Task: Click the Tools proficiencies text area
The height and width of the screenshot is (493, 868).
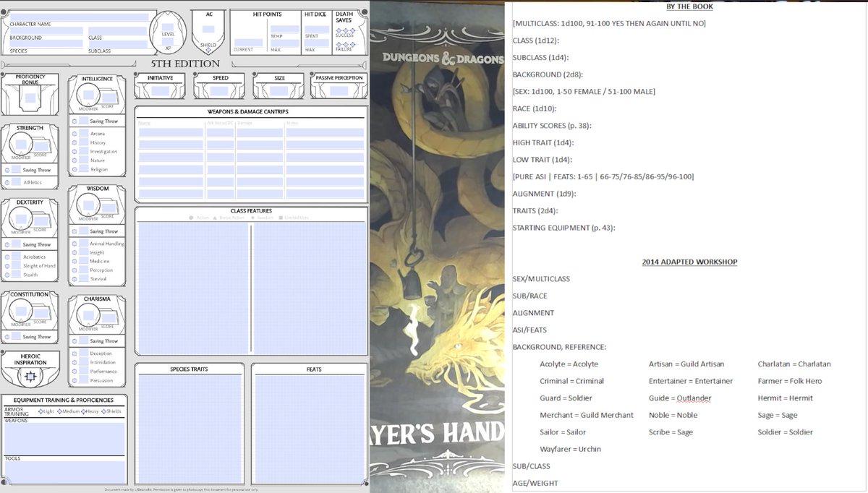Action: [64, 472]
